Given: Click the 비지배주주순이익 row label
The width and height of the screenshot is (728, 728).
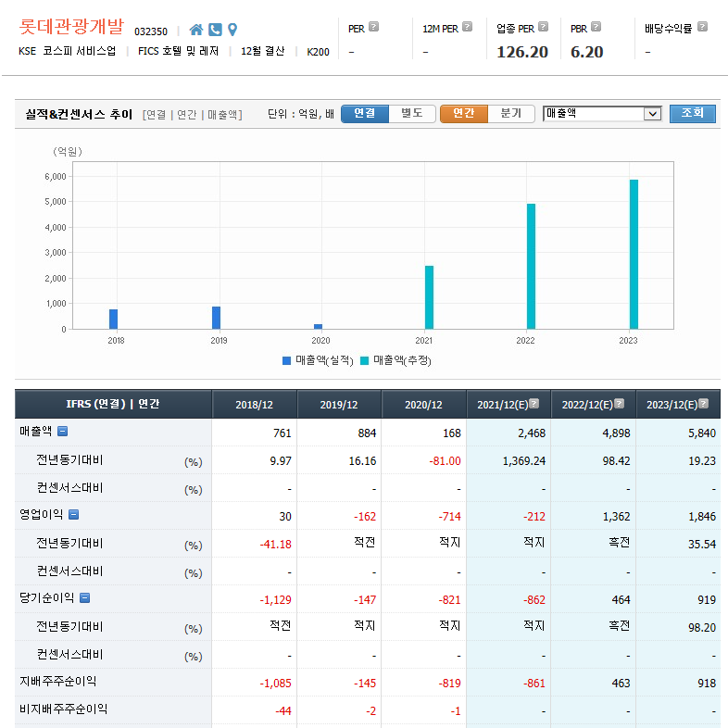Looking at the screenshot, I should click(x=64, y=709).
